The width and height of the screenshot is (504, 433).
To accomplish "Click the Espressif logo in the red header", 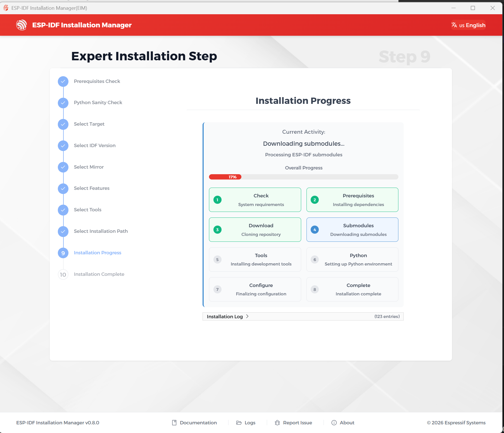I will pyautogui.click(x=22, y=25).
